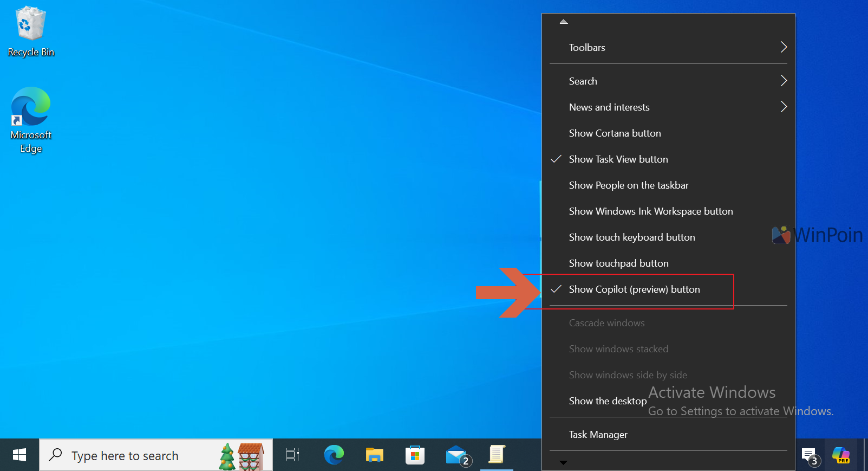Open the Mail app taskbar icon
The image size is (868, 471).
[456, 455]
